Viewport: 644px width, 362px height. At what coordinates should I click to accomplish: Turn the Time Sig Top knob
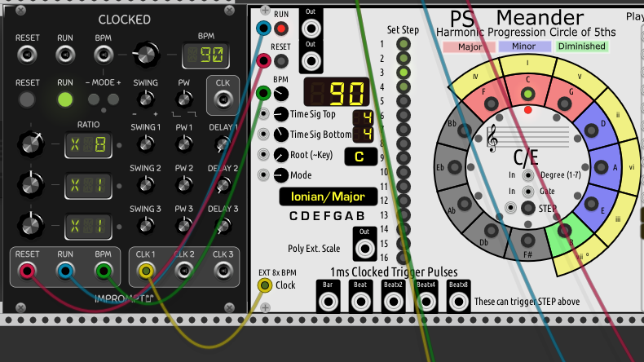(281, 114)
